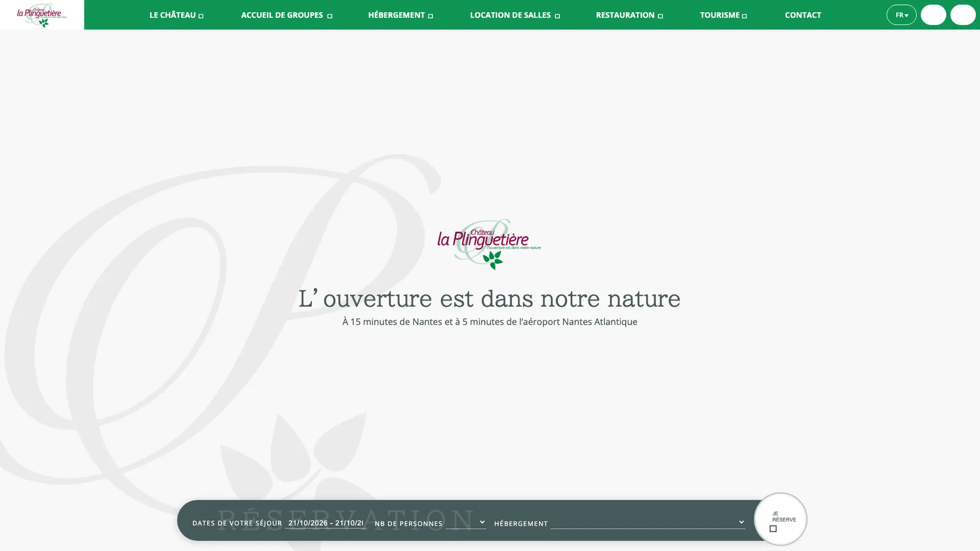Edit the stay dates field

tap(325, 523)
